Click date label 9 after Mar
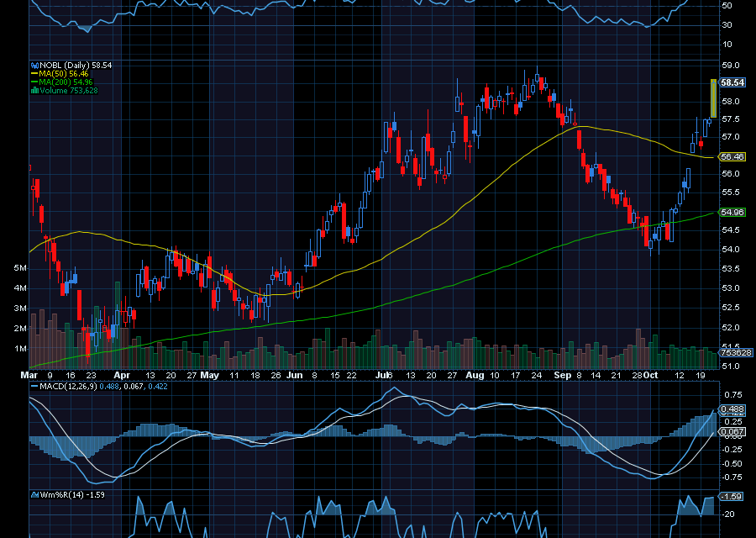Screen dimensions: 756x538 click(x=50, y=376)
